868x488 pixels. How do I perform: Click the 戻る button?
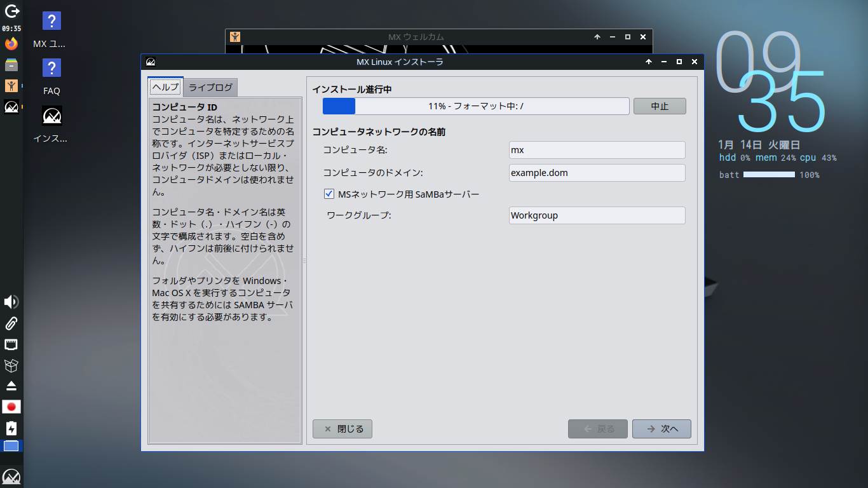point(598,429)
